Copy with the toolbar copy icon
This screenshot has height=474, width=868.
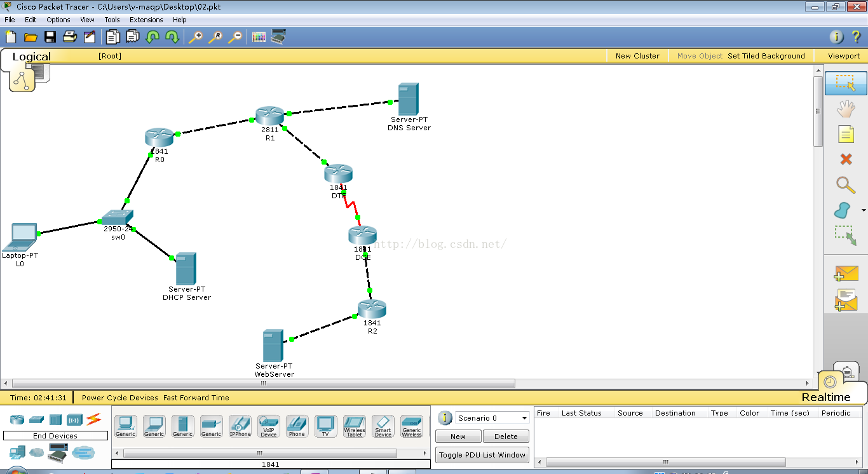click(113, 37)
